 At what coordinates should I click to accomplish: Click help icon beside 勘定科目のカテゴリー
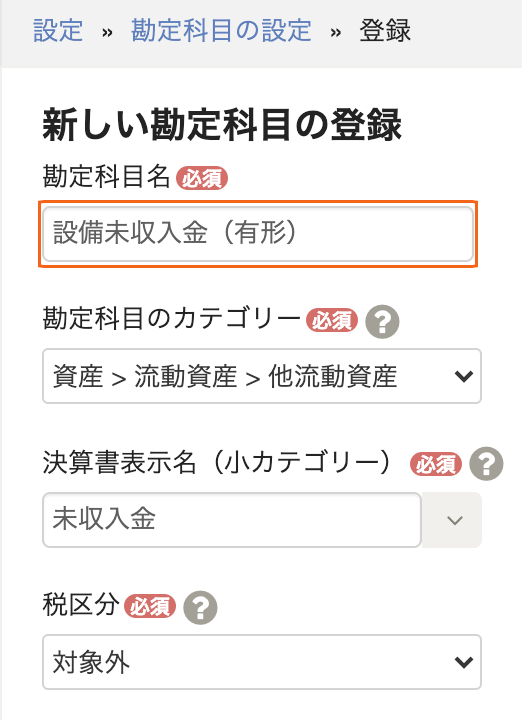[x=382, y=321]
